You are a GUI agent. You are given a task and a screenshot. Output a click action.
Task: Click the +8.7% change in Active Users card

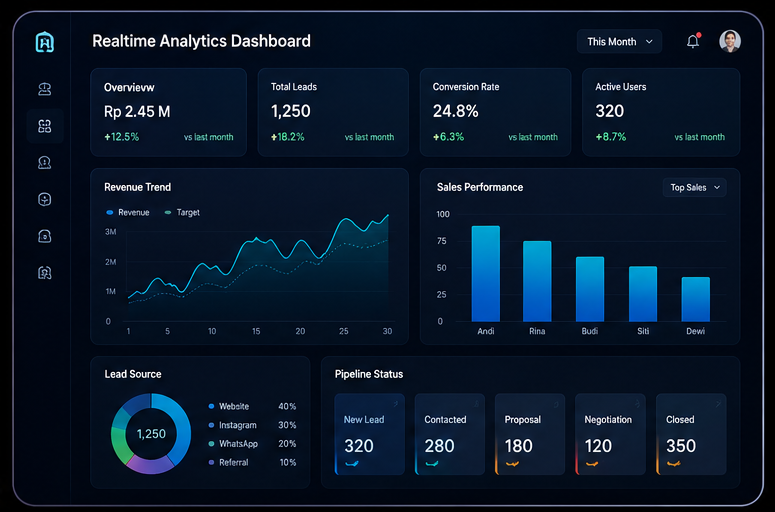pos(611,137)
